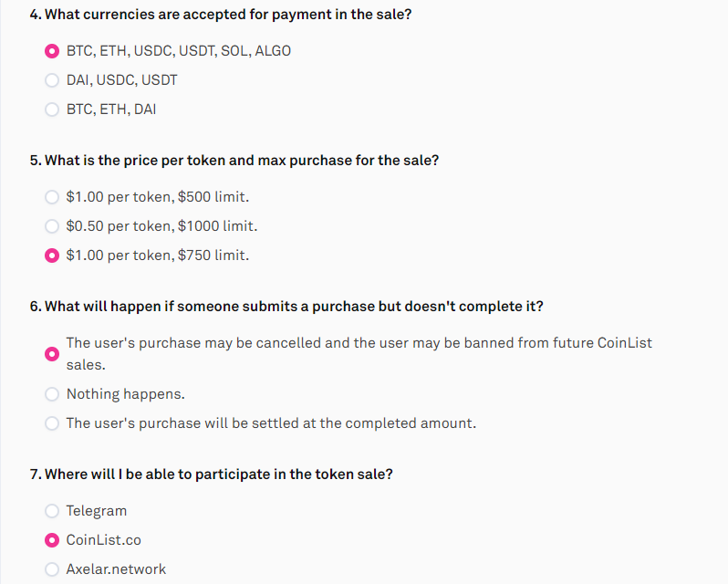728x584 pixels.
Task: Select the CoinList.co radio button
Action: point(51,540)
